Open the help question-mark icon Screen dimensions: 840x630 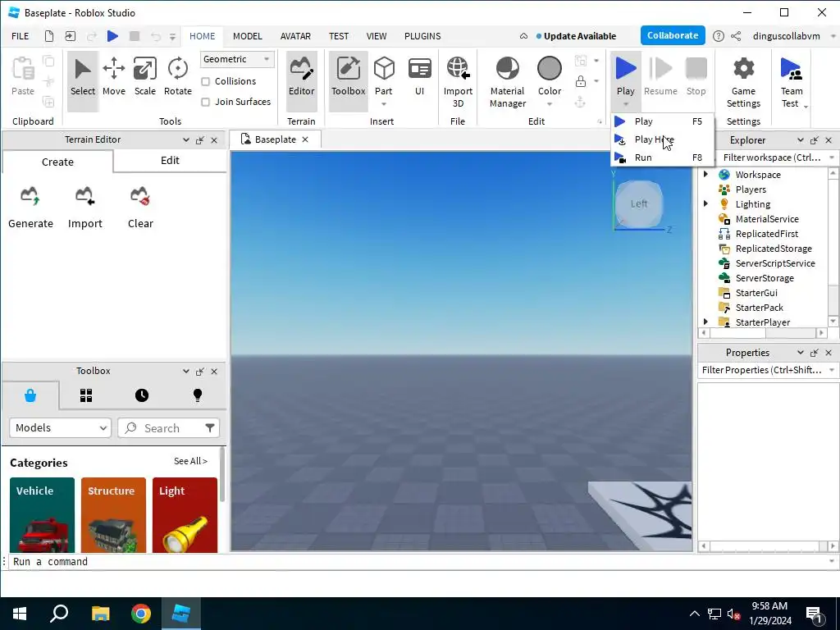point(719,36)
